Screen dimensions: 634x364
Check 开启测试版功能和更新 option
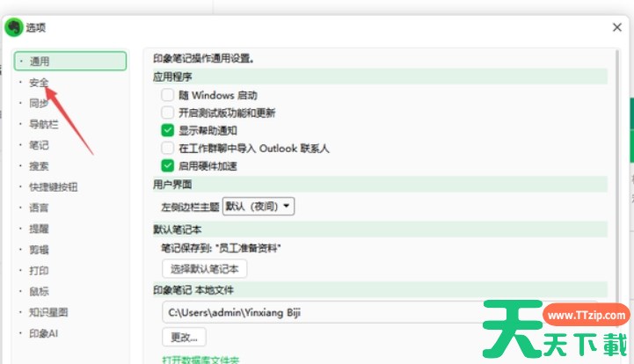[x=167, y=113]
